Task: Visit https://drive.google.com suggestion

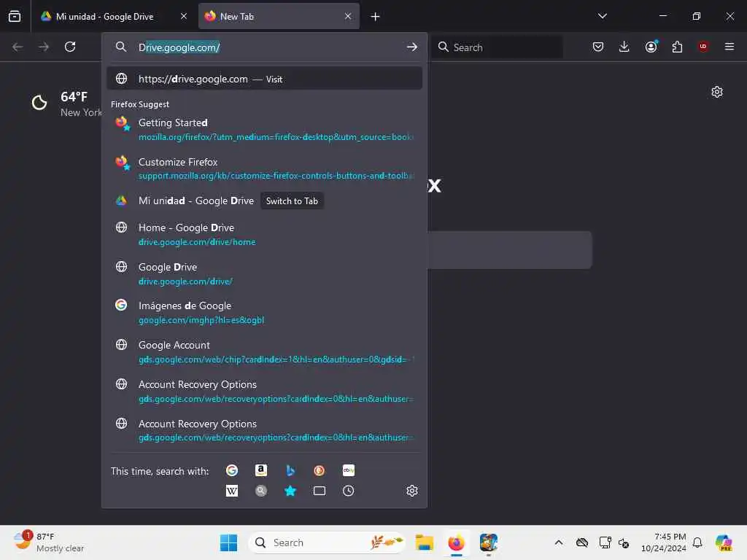Action: (x=264, y=79)
